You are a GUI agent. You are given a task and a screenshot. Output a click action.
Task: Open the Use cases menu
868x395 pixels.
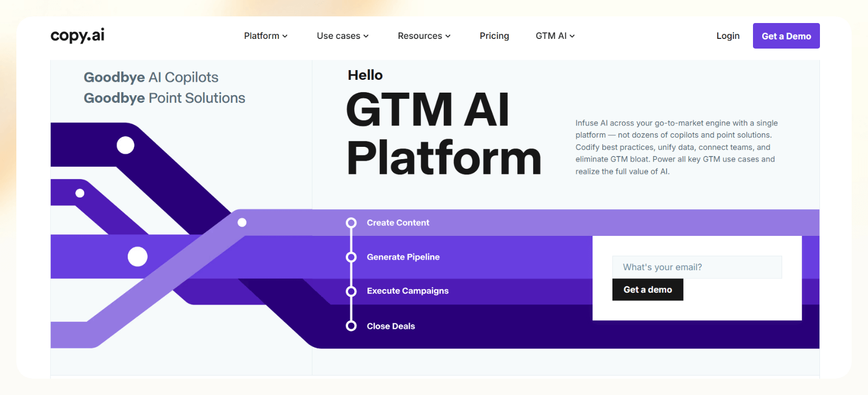[342, 36]
